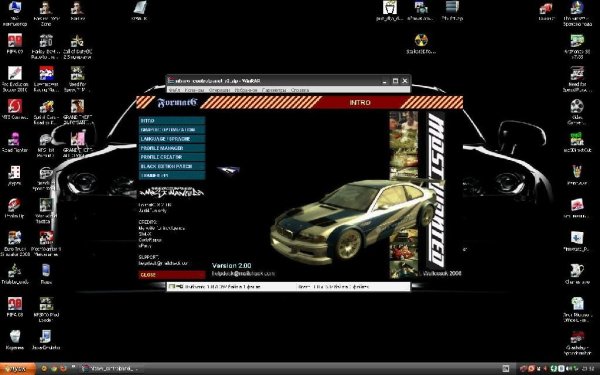Image resolution: width=600 pixels, height=375 pixels.
Task: Open the Need for Speed icon in the left column
Action: (x=77, y=73)
